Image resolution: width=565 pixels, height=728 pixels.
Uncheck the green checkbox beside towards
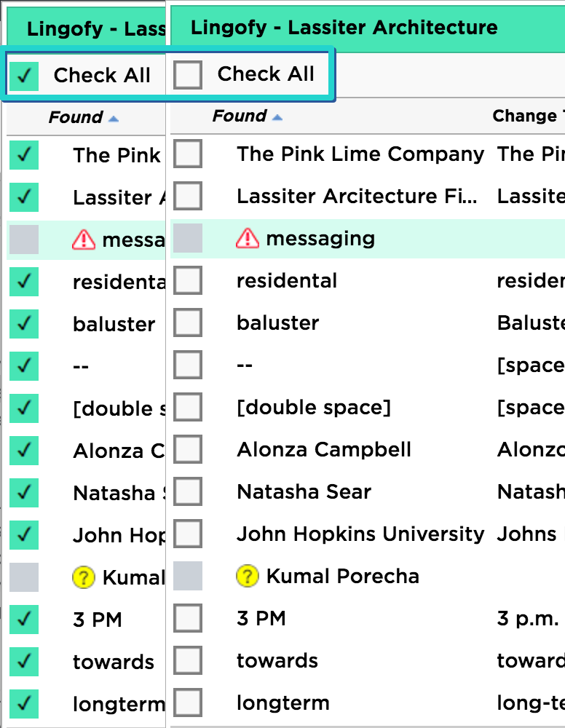24,662
